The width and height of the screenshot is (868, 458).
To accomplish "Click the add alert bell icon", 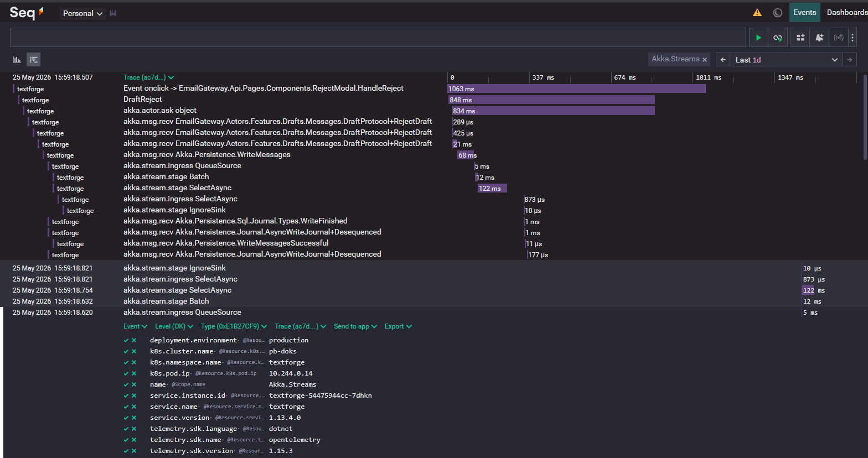I will [x=820, y=38].
